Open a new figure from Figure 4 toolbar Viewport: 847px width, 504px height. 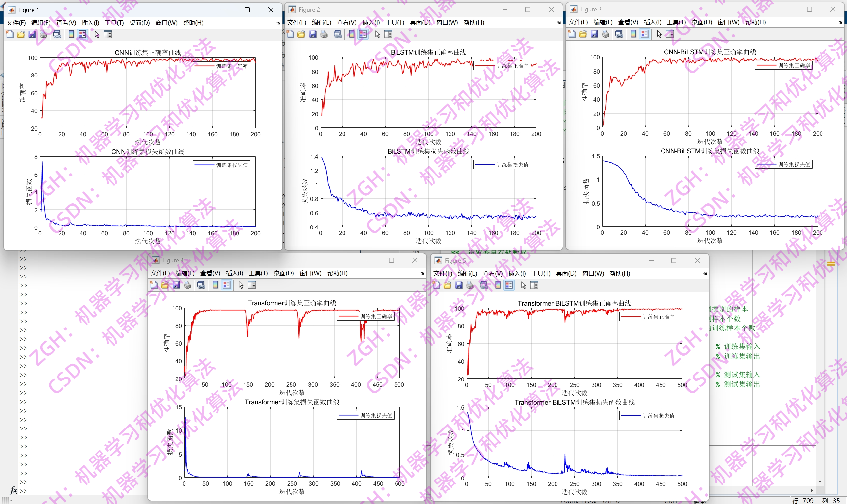point(154,285)
